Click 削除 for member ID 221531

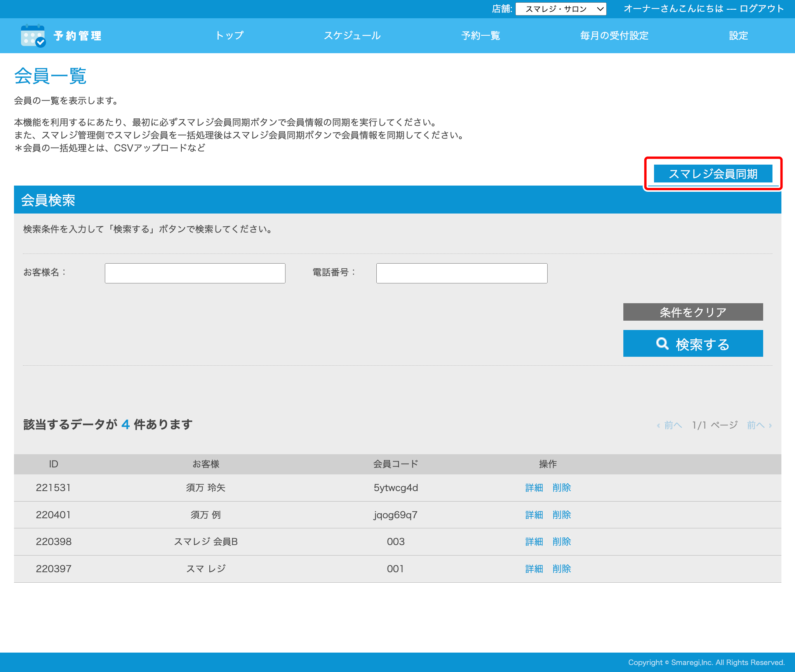(x=562, y=488)
